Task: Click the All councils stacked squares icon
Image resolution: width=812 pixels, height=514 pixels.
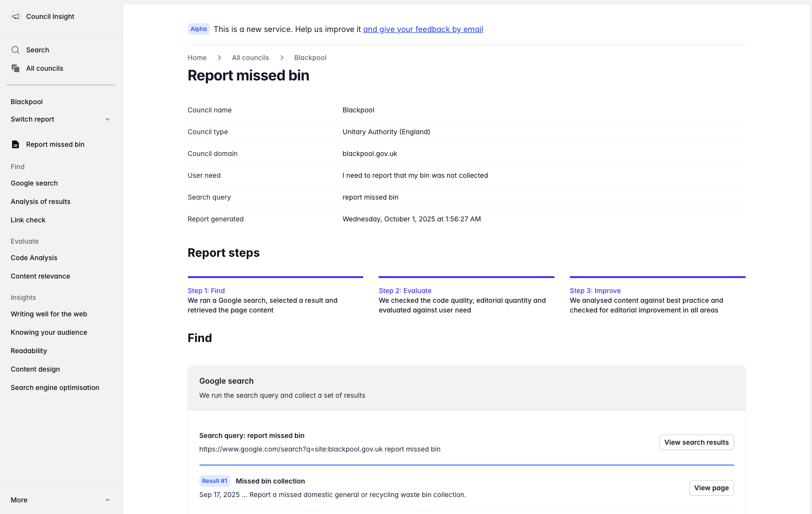Action: click(x=15, y=68)
